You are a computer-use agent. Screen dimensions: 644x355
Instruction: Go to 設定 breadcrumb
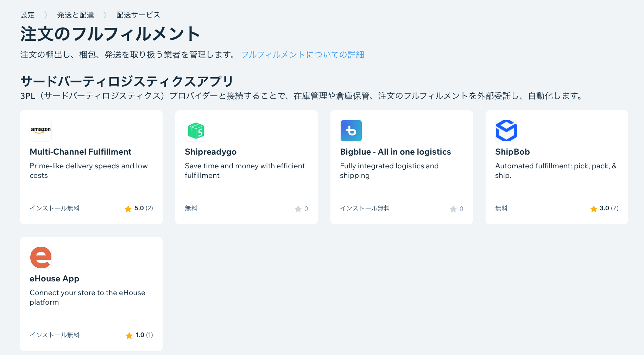(27, 15)
